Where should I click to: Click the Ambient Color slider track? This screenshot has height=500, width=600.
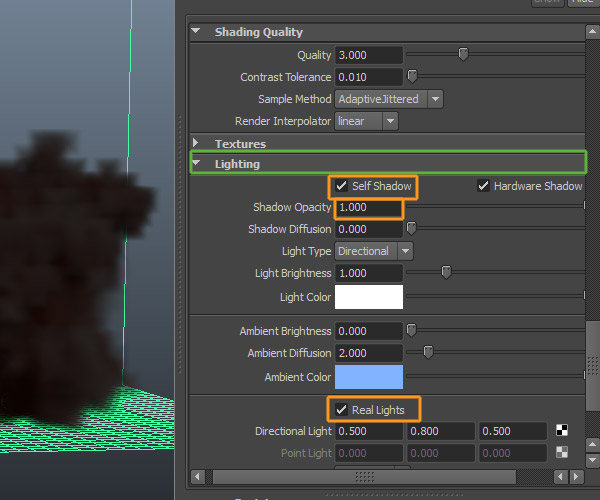tap(495, 376)
